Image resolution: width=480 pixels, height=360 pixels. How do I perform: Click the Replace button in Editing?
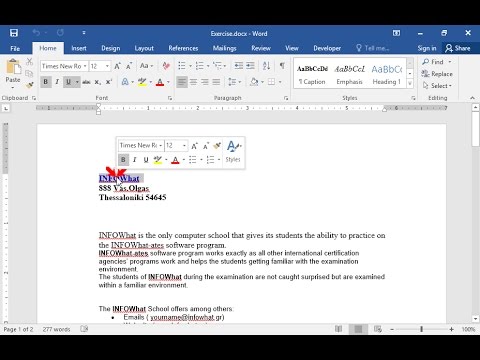coord(437,74)
